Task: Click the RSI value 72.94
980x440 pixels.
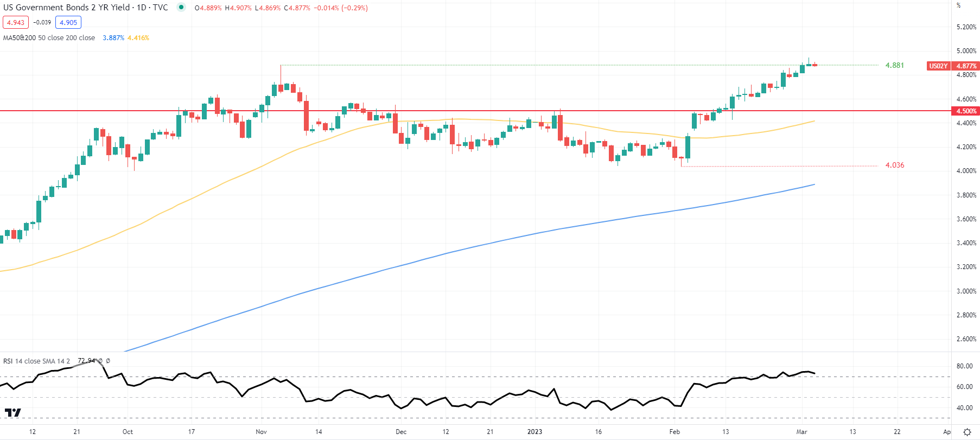Action: 86,361
